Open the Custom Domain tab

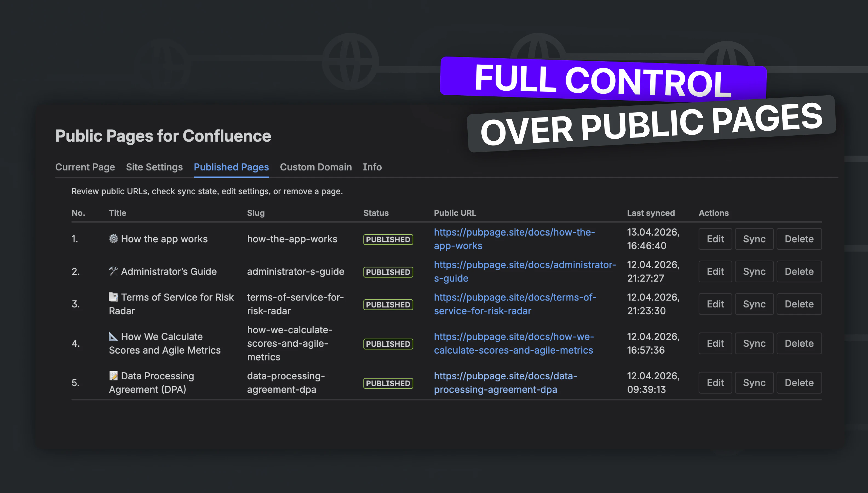tap(315, 167)
